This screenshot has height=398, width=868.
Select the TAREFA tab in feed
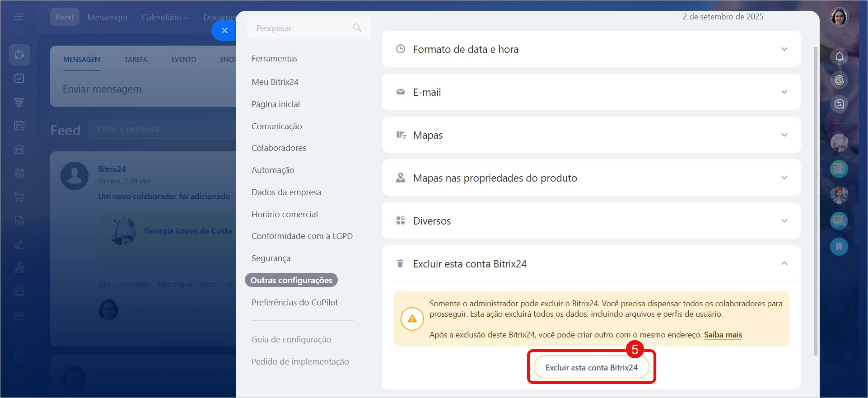pos(136,60)
